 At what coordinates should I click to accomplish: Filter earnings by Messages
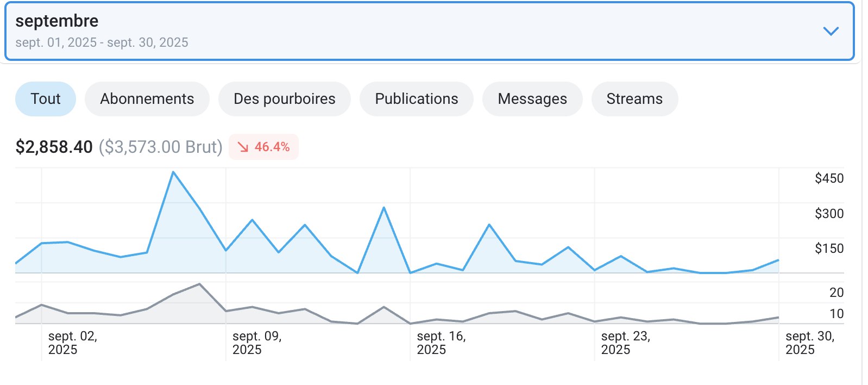(x=532, y=99)
